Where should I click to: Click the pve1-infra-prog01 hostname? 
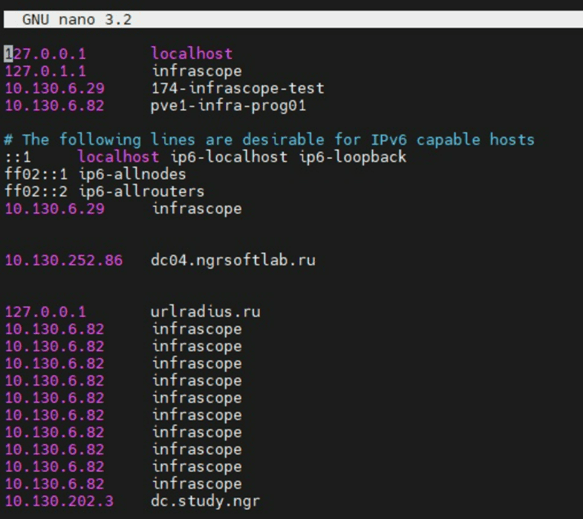tap(228, 106)
